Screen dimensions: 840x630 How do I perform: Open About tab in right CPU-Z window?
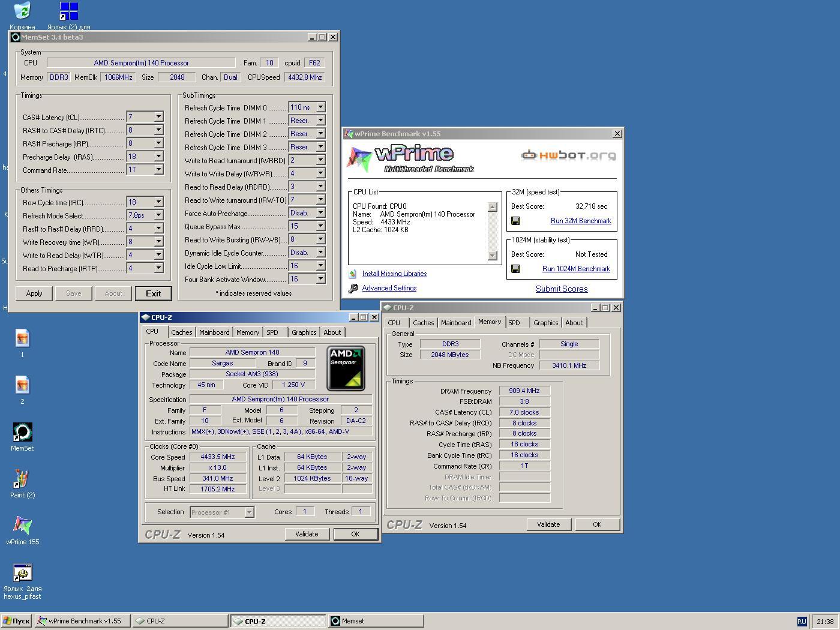(574, 323)
